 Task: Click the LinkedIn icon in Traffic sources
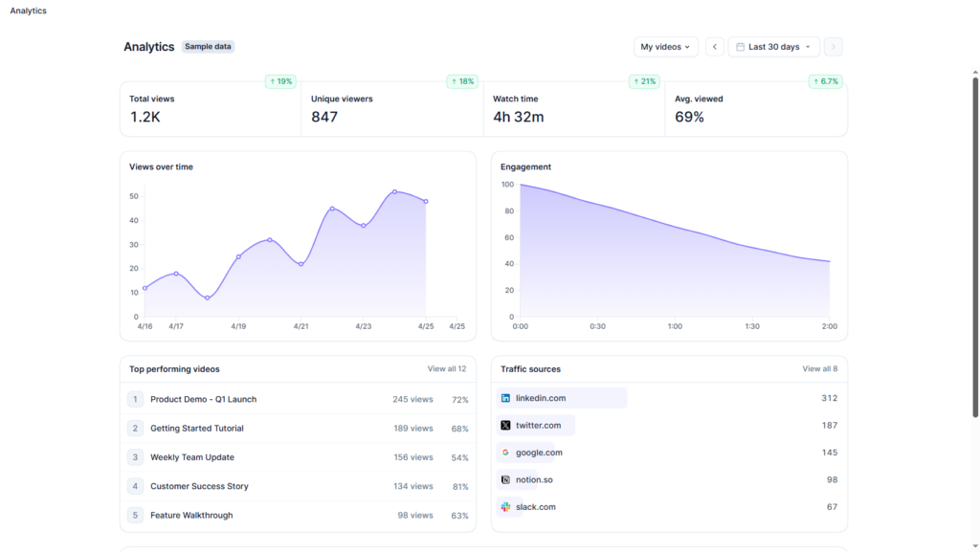[505, 398]
